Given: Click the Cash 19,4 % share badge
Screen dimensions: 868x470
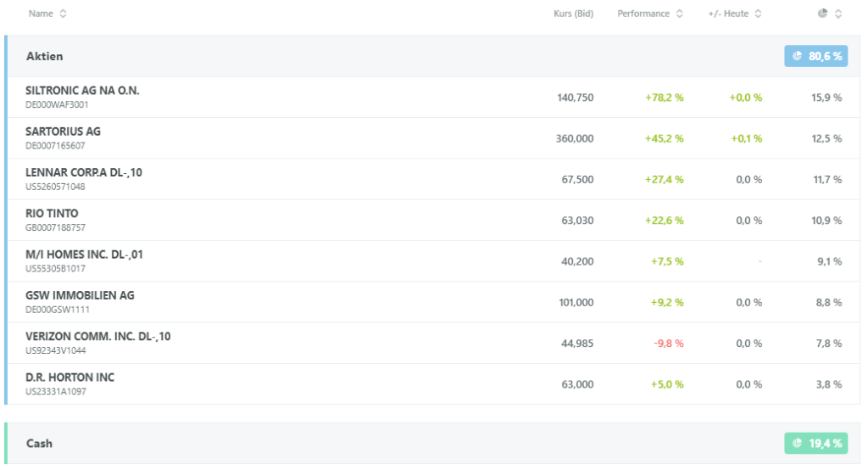Looking at the screenshot, I should tap(816, 444).
